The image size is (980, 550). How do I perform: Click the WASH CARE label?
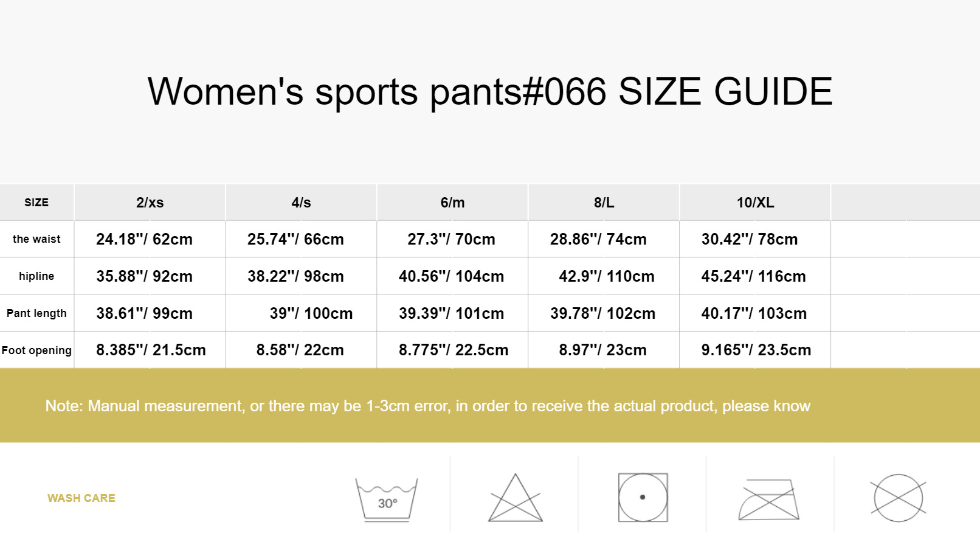pos(81,498)
